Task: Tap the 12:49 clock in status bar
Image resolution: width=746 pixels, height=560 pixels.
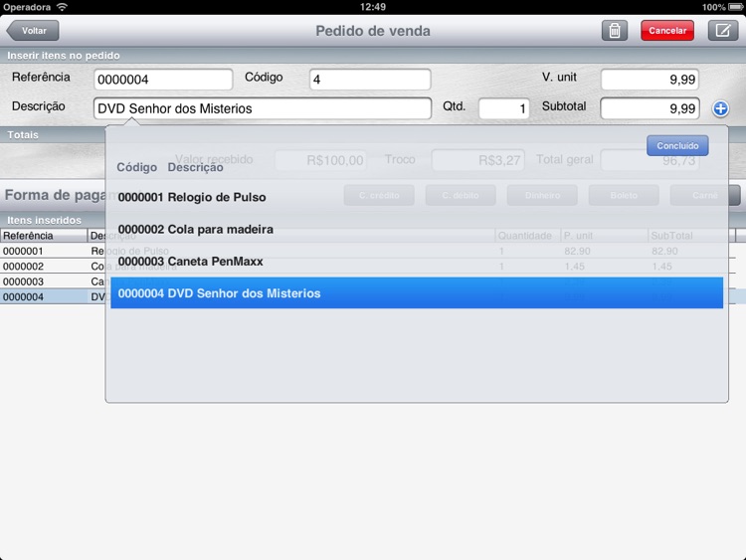Action: click(373, 7)
